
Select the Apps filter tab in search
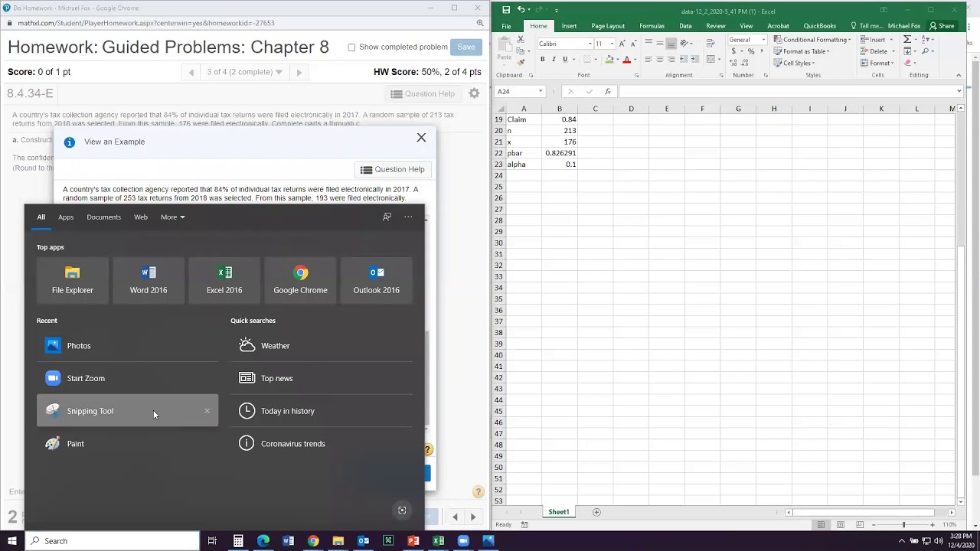tap(66, 217)
